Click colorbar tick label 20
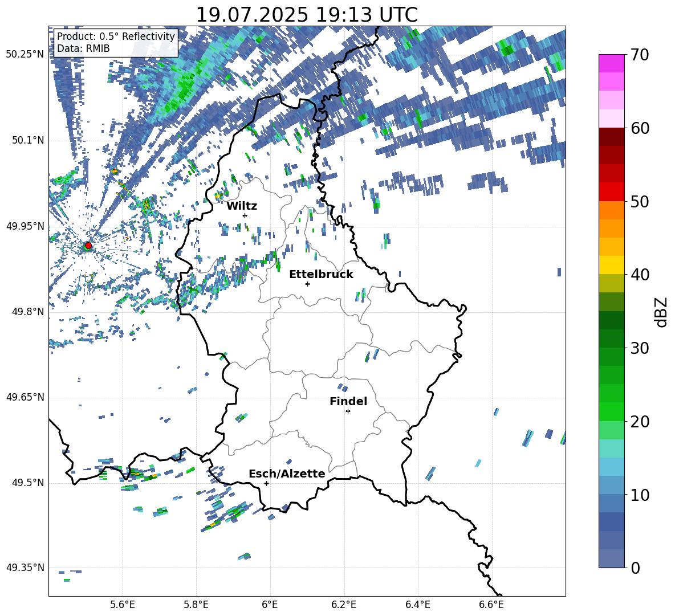The image size is (675, 616). (x=640, y=422)
